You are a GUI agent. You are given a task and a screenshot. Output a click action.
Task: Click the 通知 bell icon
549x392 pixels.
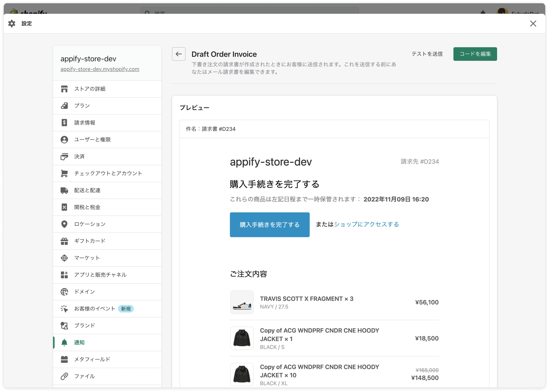64,342
